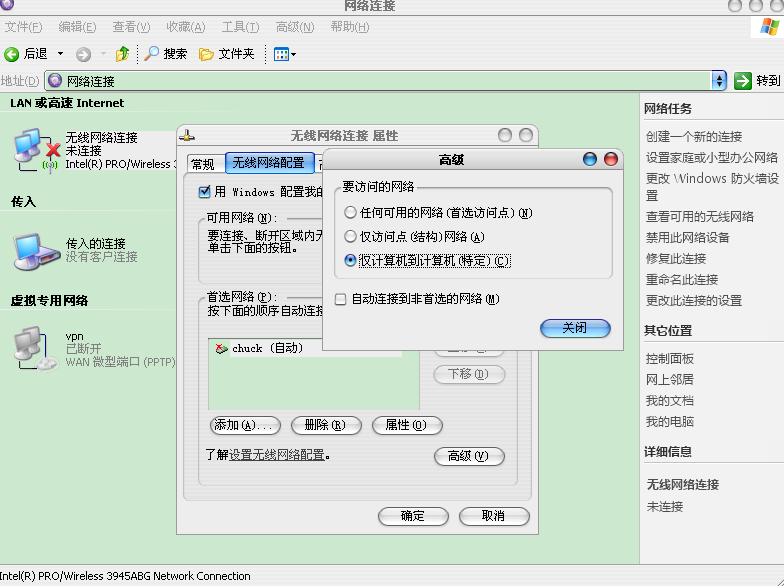This screenshot has width=784, height=586.
Task: Enable 自动连接到非首选的网络 checkbox
Action: (340, 299)
